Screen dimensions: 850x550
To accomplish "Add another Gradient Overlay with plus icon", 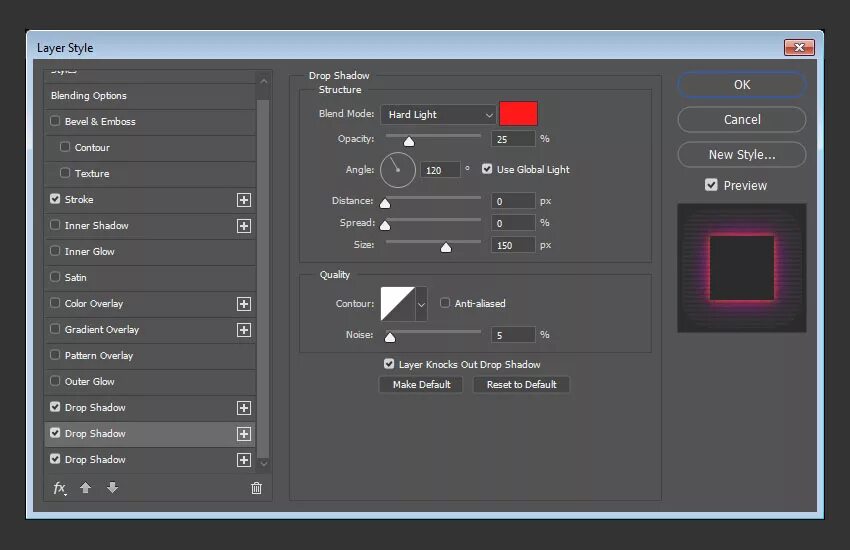I will click(x=244, y=330).
